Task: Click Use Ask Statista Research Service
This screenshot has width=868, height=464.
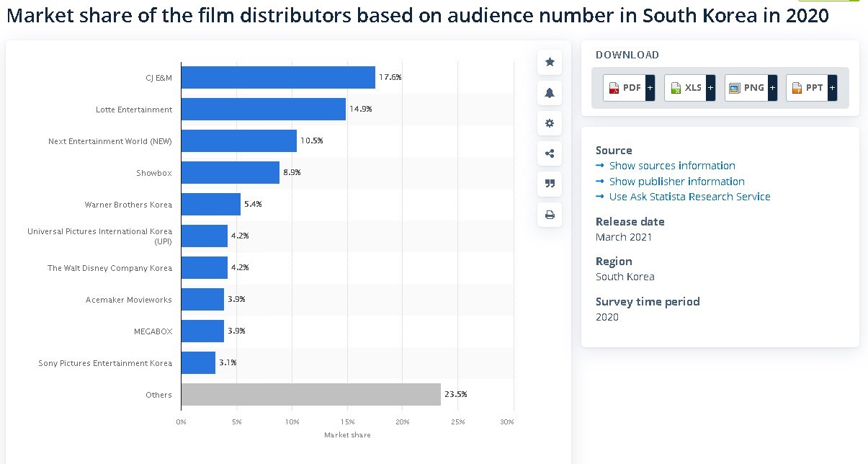Action: 689,197
